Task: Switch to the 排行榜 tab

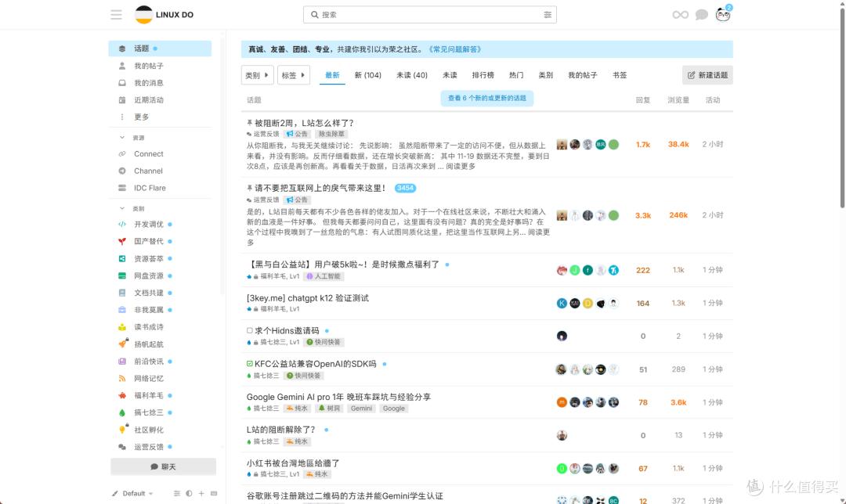Action: point(483,75)
